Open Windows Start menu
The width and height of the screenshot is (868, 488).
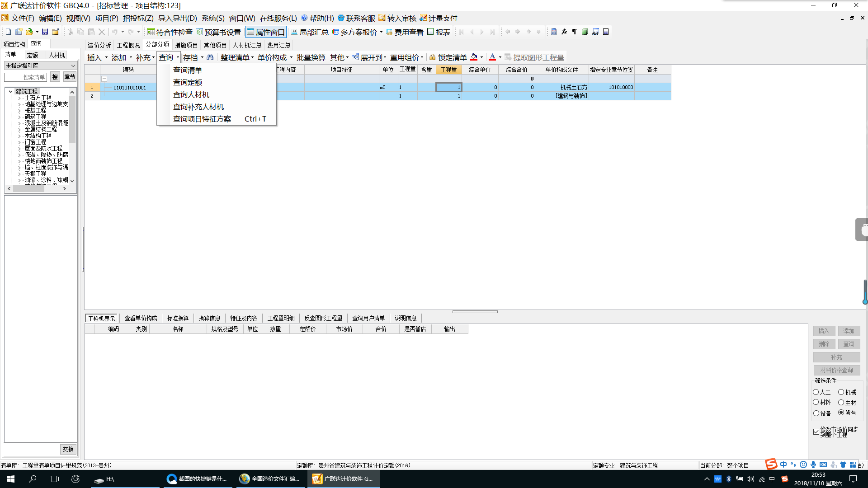11,479
